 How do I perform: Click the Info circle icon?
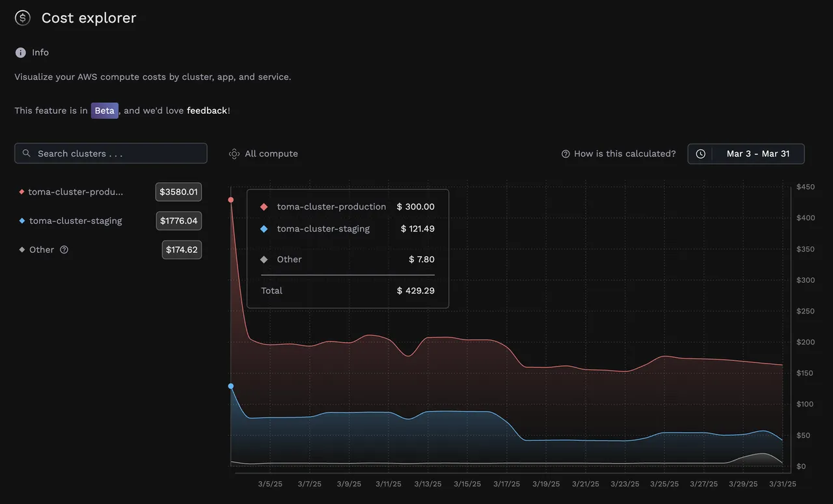21,53
